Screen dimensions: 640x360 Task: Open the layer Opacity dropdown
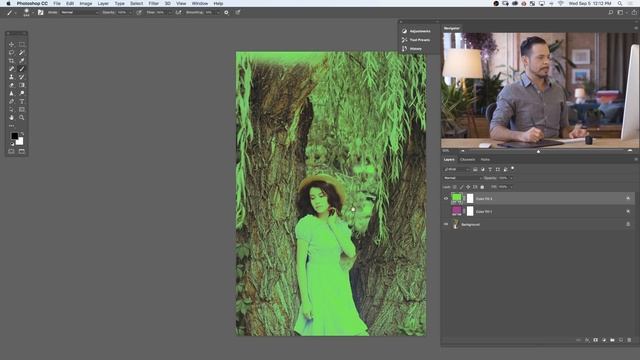point(511,178)
